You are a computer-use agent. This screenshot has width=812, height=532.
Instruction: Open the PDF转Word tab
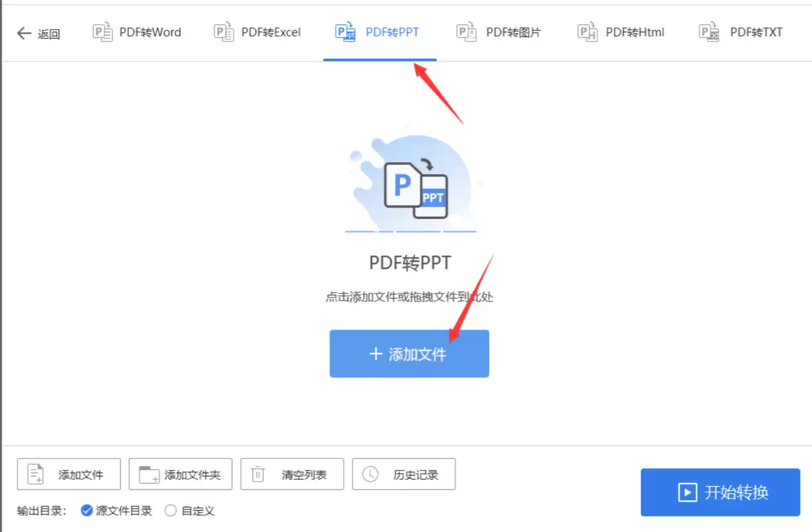coord(150,32)
